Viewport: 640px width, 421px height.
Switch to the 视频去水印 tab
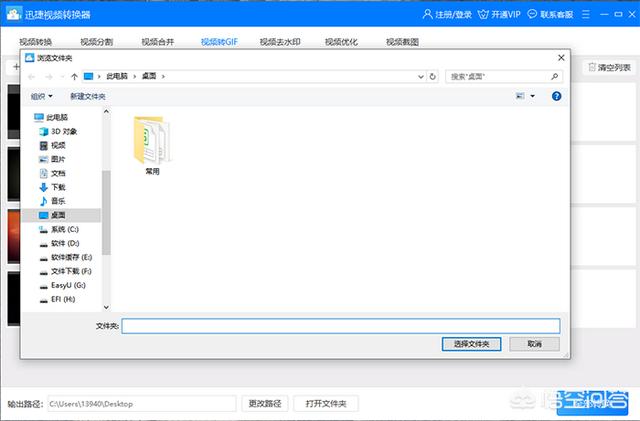[280, 42]
